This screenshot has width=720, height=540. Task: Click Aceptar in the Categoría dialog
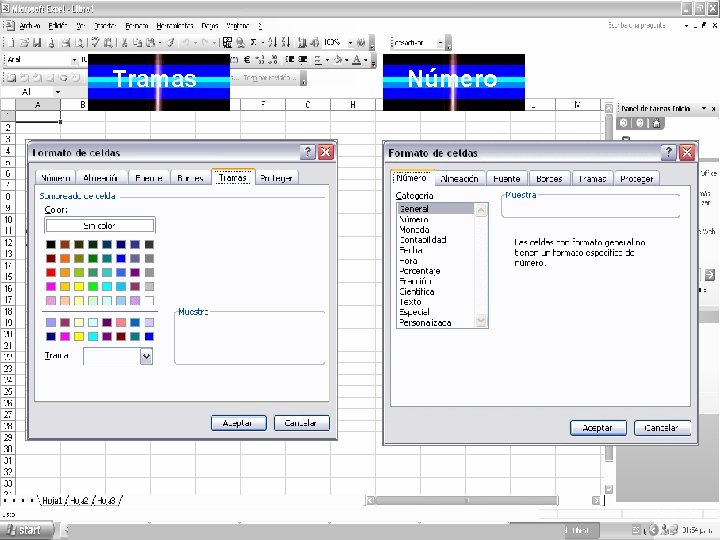[x=598, y=428]
